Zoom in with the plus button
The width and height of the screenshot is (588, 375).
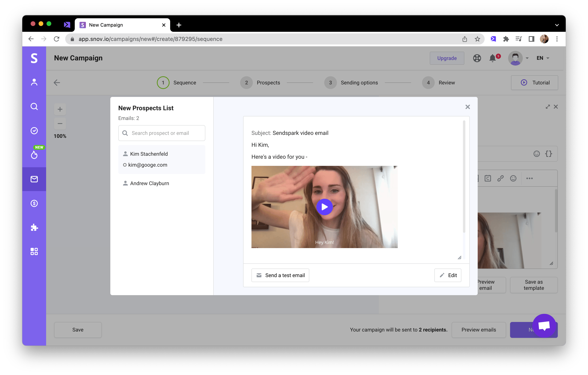(60, 109)
